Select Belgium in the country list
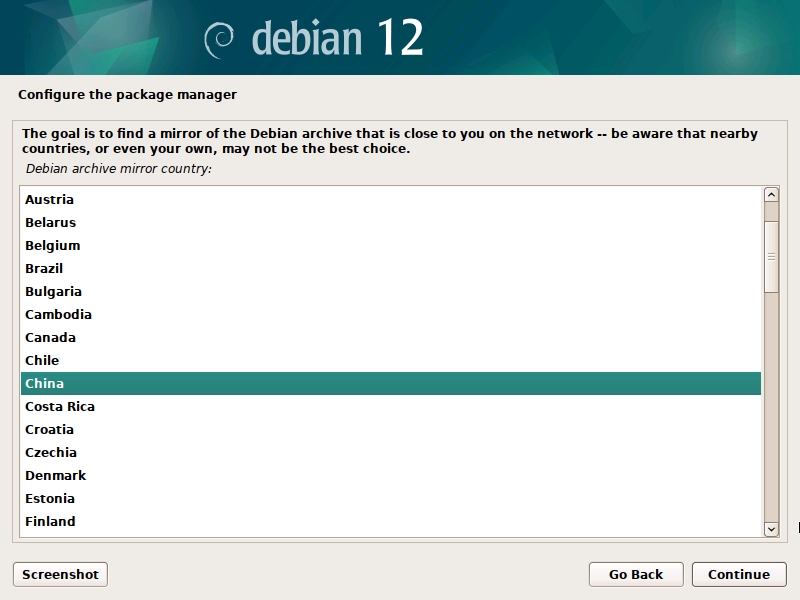The image size is (800, 600). pos(53,246)
